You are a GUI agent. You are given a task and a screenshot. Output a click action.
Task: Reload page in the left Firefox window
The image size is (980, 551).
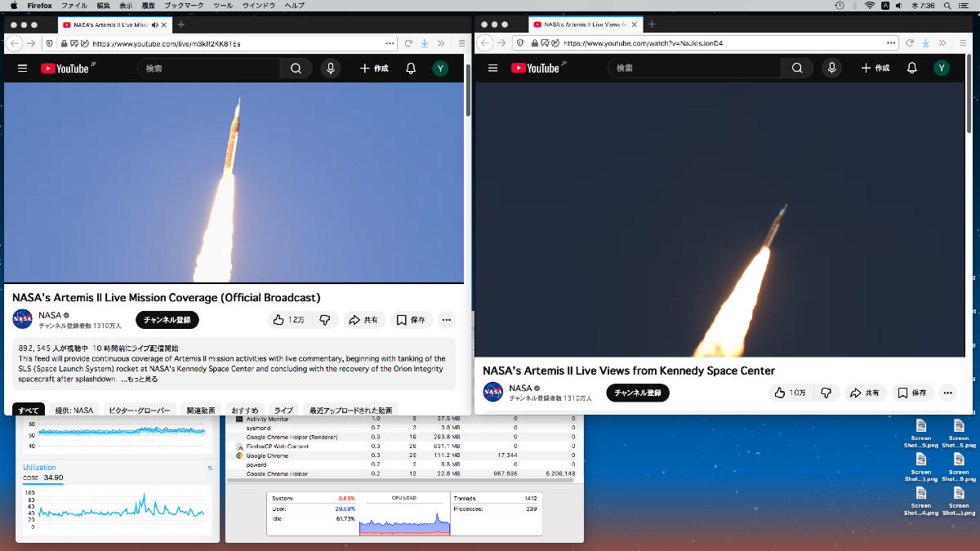[408, 42]
